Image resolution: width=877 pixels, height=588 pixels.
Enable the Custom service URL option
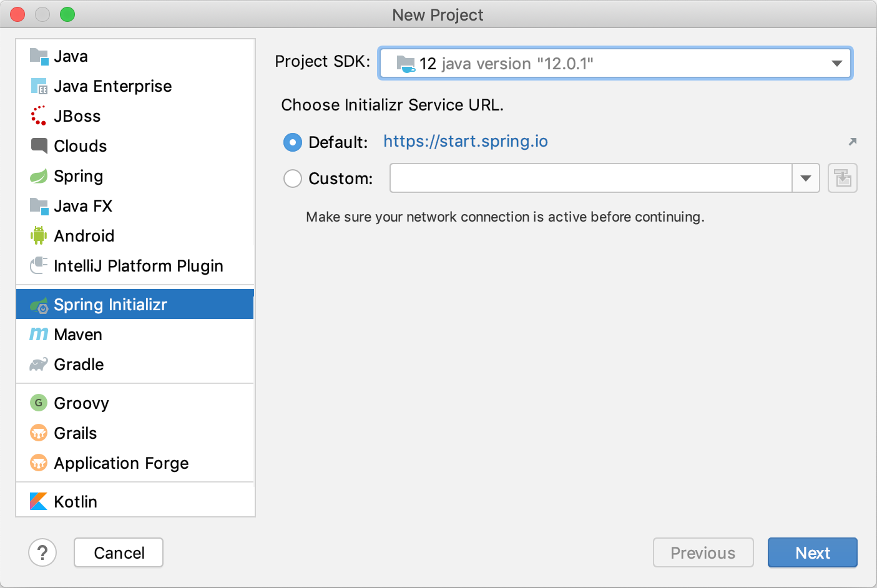(292, 179)
